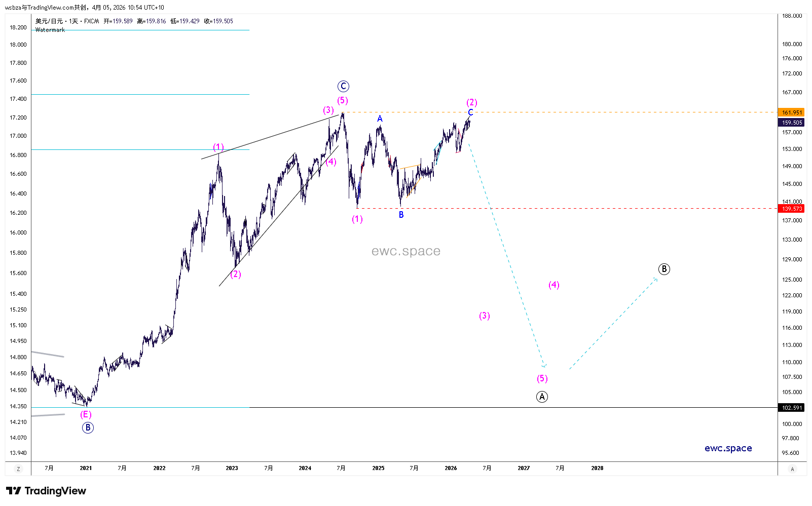The width and height of the screenshot is (812, 506).
Task: Click circled black A wave label
Action: pos(542,397)
